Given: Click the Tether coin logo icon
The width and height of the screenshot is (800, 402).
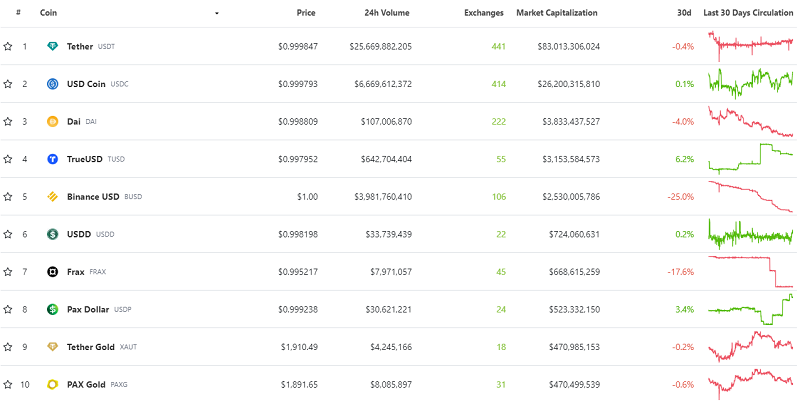Looking at the screenshot, I should (53, 47).
